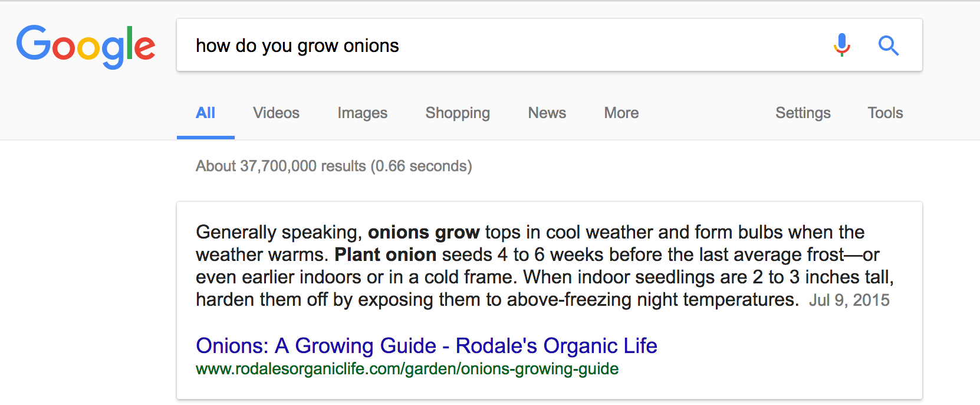Switch to the Images tab
980x405 pixels.
[362, 113]
